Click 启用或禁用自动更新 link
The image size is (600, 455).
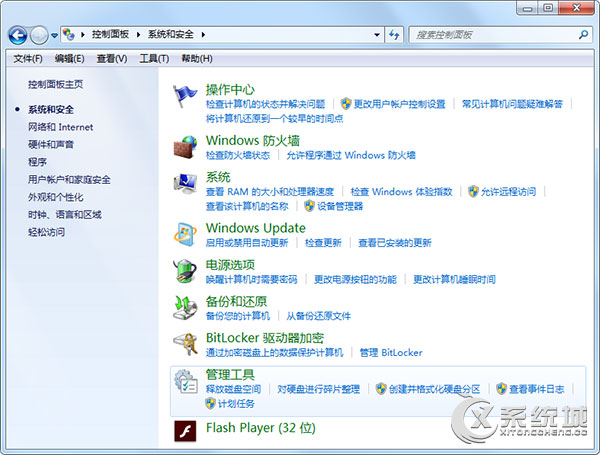click(x=247, y=243)
